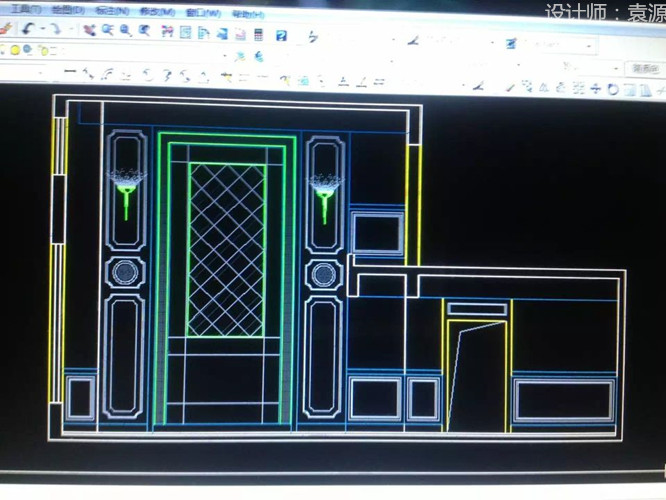Expand the layer list dropdown arrow
The width and height of the screenshot is (666, 500).
pyautogui.click(x=225, y=54)
